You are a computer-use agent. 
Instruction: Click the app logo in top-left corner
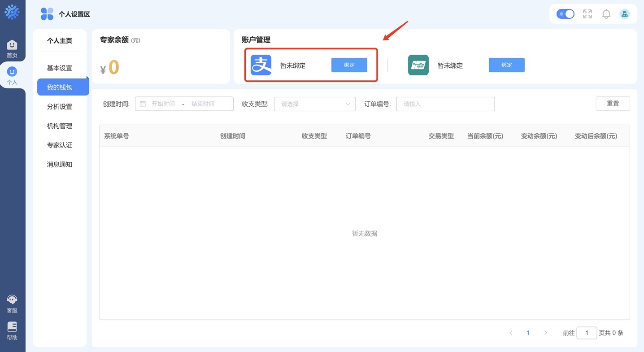12,12
